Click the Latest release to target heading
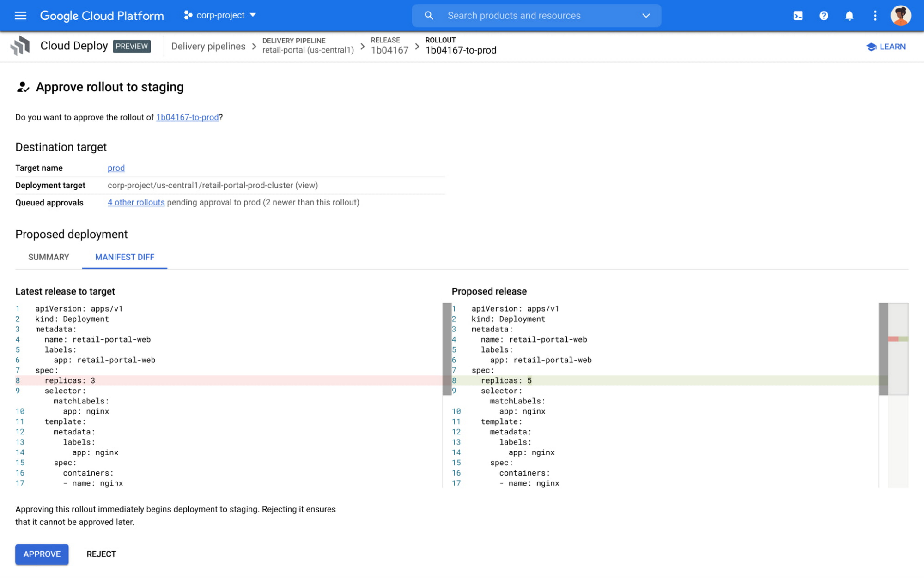924x578 pixels. 65,291
